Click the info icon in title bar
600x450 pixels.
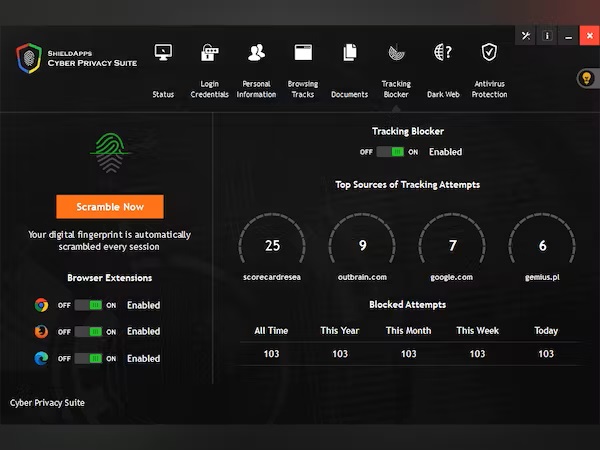click(547, 36)
